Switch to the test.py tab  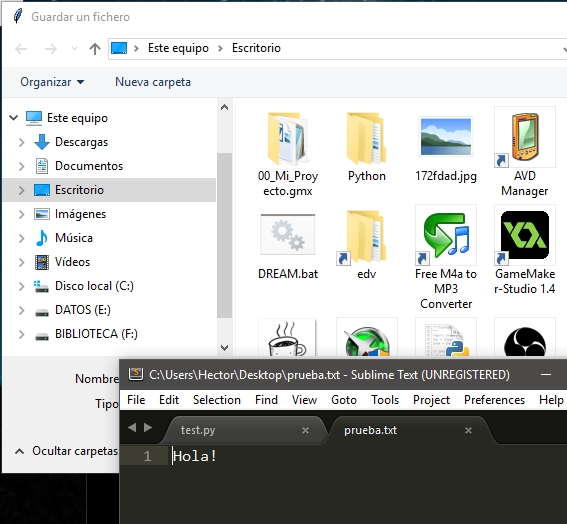(198, 430)
